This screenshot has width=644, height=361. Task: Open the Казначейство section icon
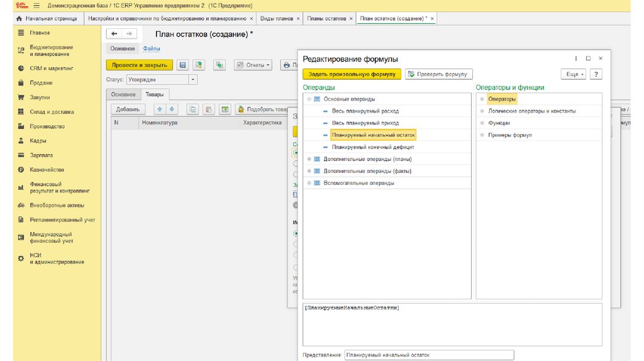(x=21, y=170)
